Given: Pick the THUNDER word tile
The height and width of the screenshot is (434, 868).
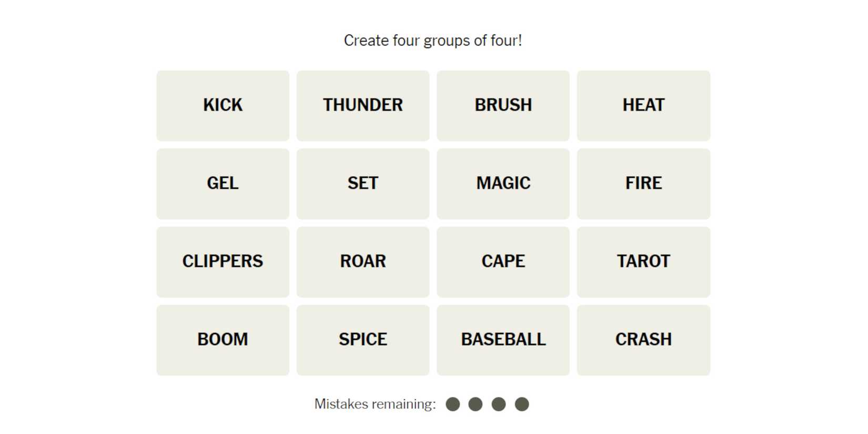Looking at the screenshot, I should (362, 105).
